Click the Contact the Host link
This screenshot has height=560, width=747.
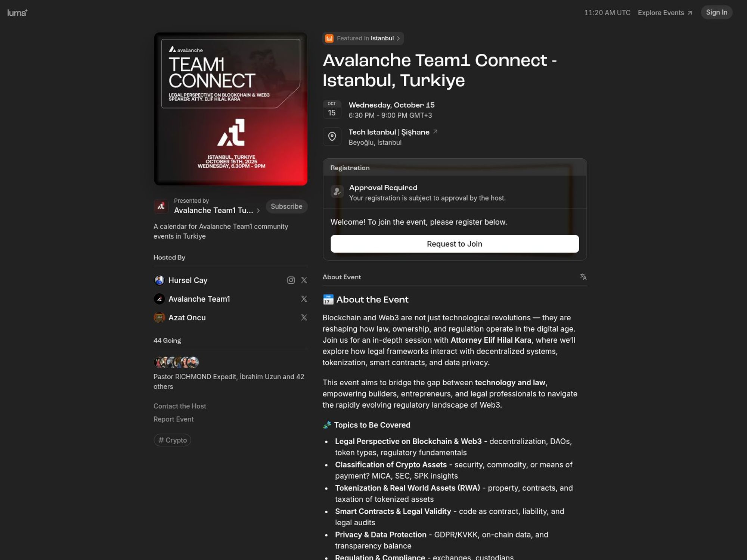click(180, 406)
